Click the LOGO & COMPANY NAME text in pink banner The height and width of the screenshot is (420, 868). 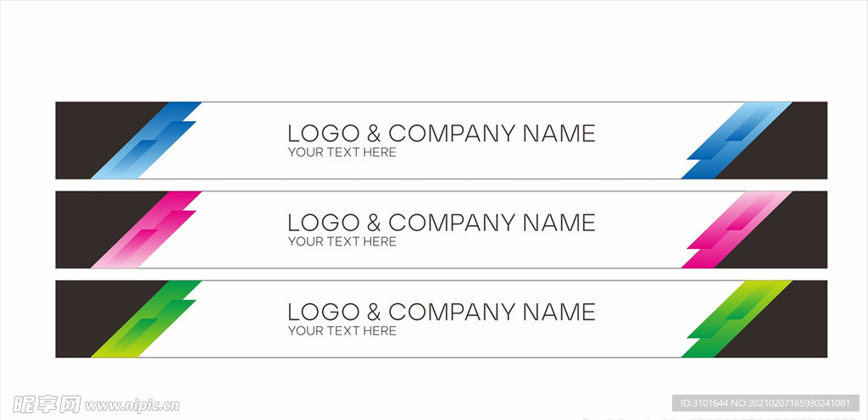click(x=441, y=223)
